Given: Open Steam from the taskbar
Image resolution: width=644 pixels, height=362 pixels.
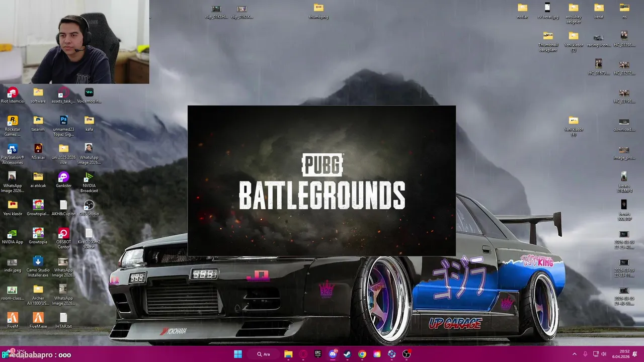Looking at the screenshot, I should [347, 354].
